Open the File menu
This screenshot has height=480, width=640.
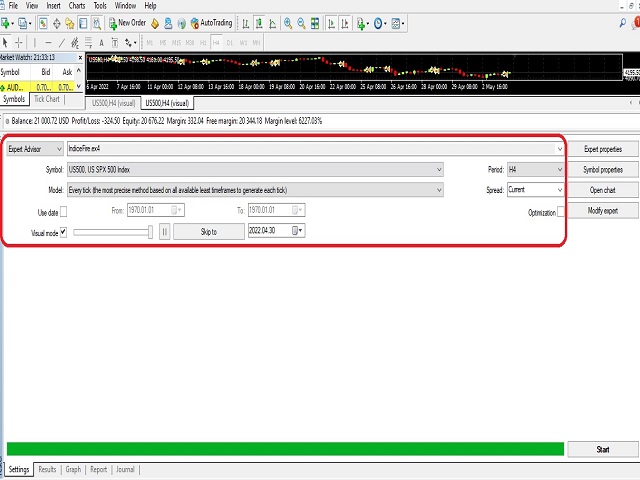[x=13, y=6]
